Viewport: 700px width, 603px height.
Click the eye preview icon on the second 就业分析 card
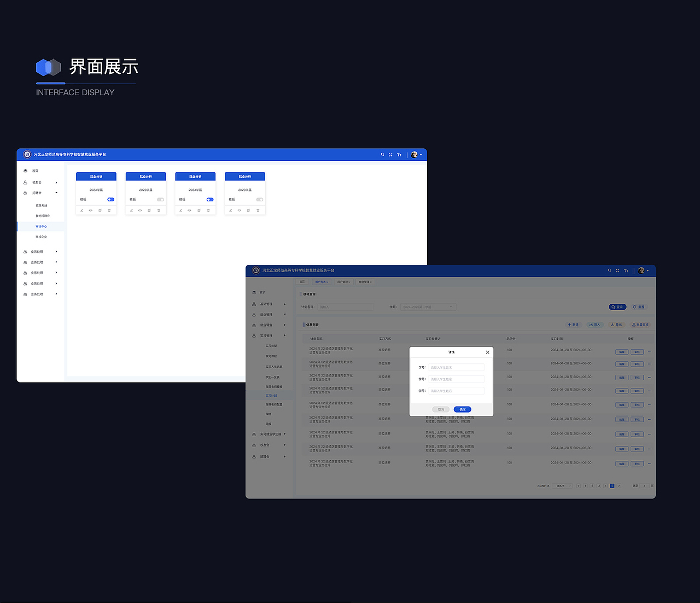(140, 210)
